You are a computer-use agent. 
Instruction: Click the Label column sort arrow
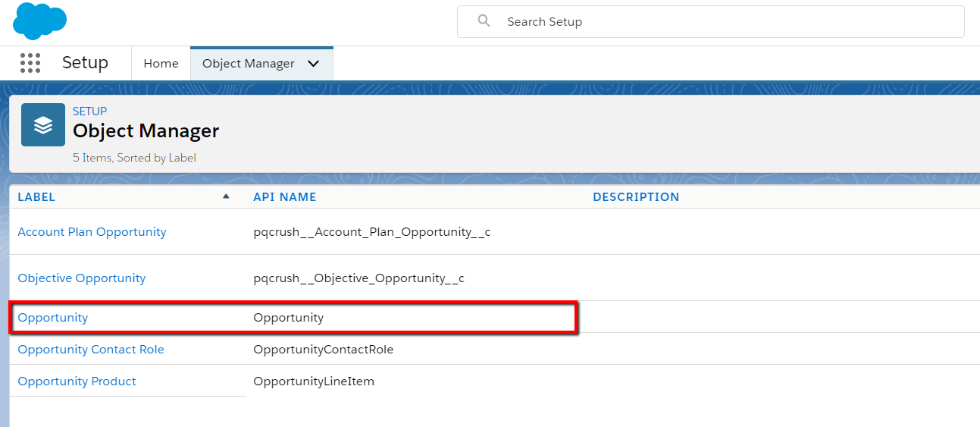coord(226,196)
